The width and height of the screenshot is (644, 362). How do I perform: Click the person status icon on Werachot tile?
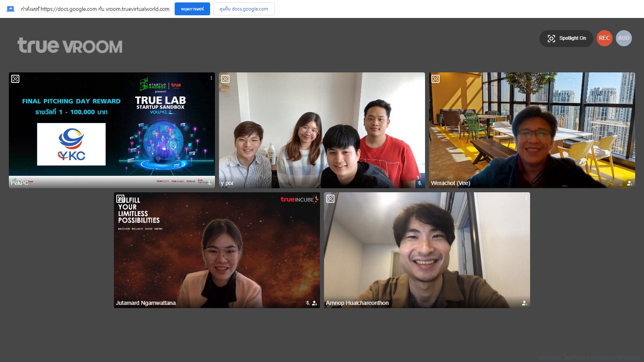point(630,183)
